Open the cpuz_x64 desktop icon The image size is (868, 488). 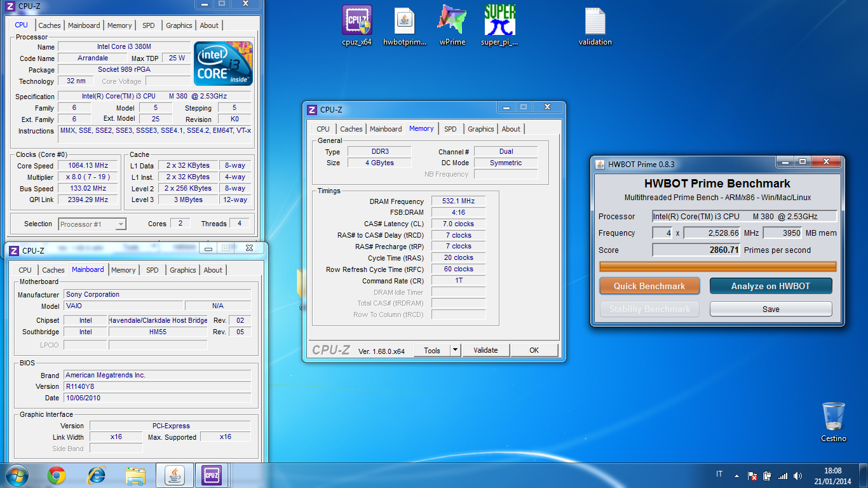tap(356, 26)
